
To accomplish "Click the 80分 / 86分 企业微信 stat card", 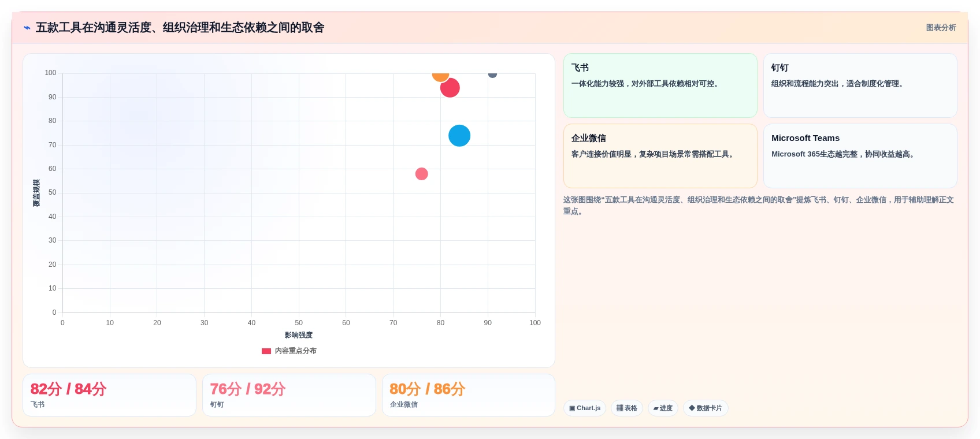I will click(469, 395).
